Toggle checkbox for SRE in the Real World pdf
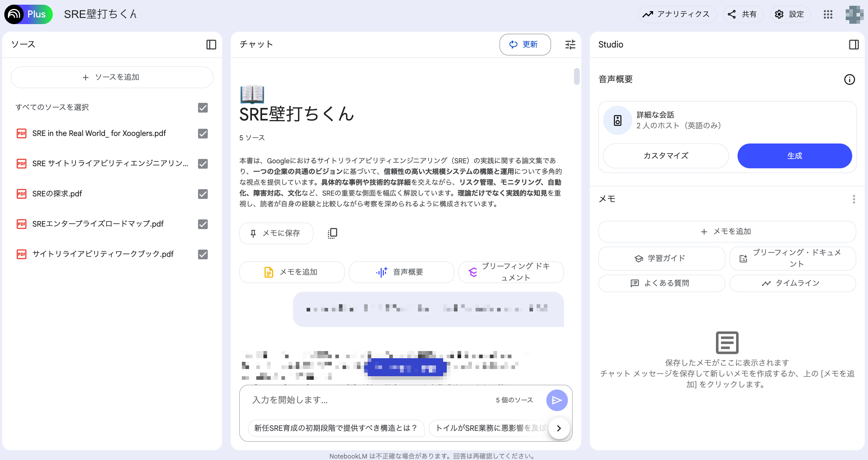Image resolution: width=868 pixels, height=460 pixels. point(203,133)
